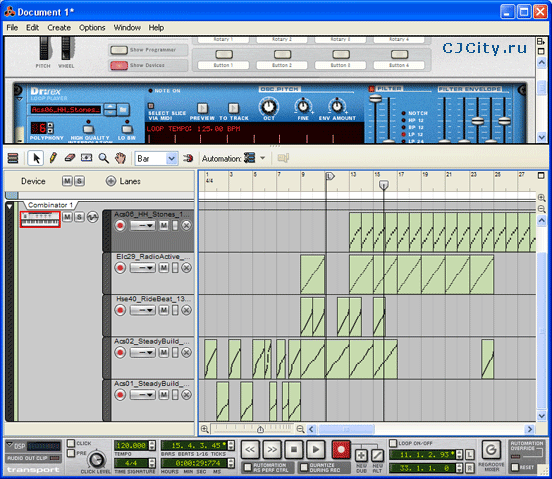The image size is (552, 479).
Task: Select the Hand tool
Action: tap(120, 158)
